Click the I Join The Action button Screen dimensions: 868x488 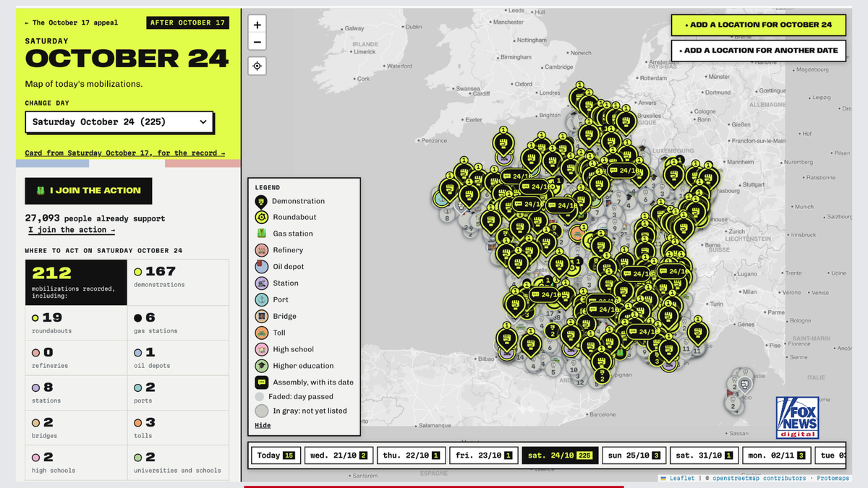(x=88, y=191)
